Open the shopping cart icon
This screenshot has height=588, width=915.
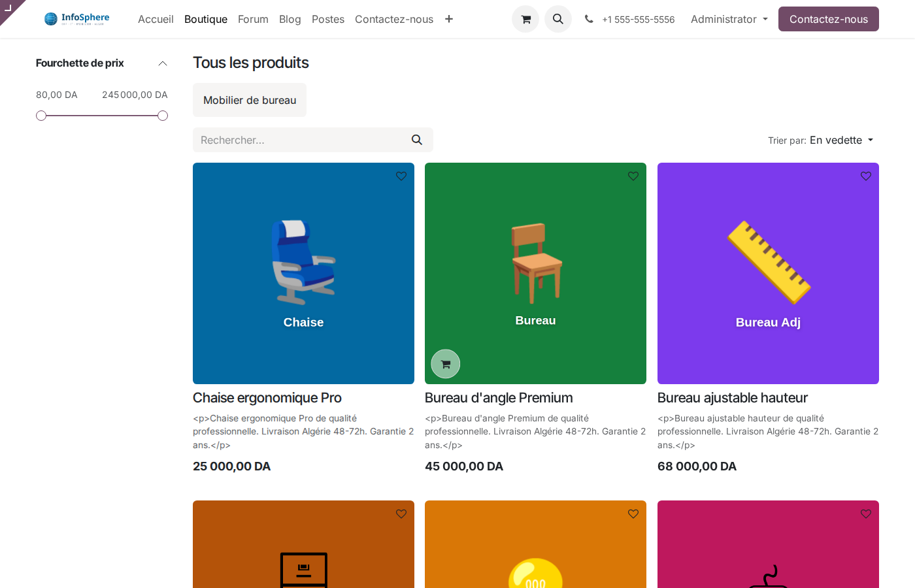(x=525, y=19)
